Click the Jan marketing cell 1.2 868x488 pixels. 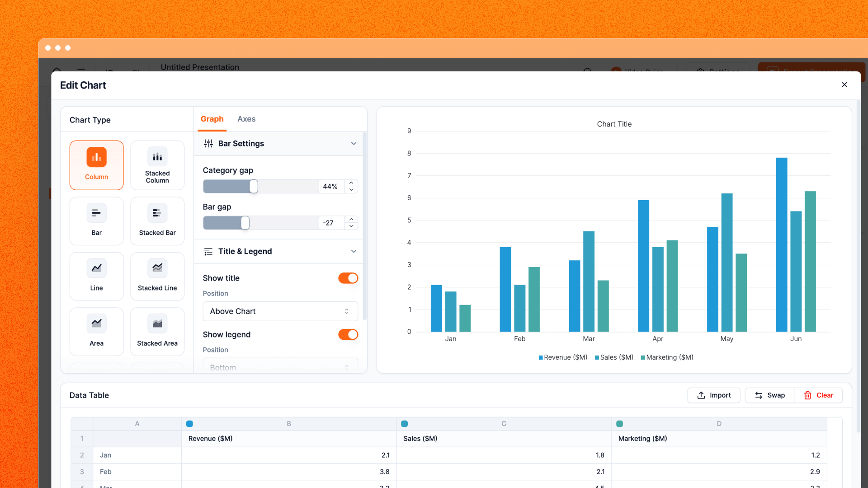click(x=719, y=455)
